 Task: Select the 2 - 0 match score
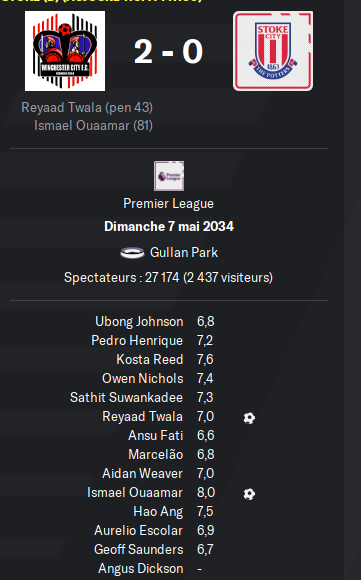168,51
